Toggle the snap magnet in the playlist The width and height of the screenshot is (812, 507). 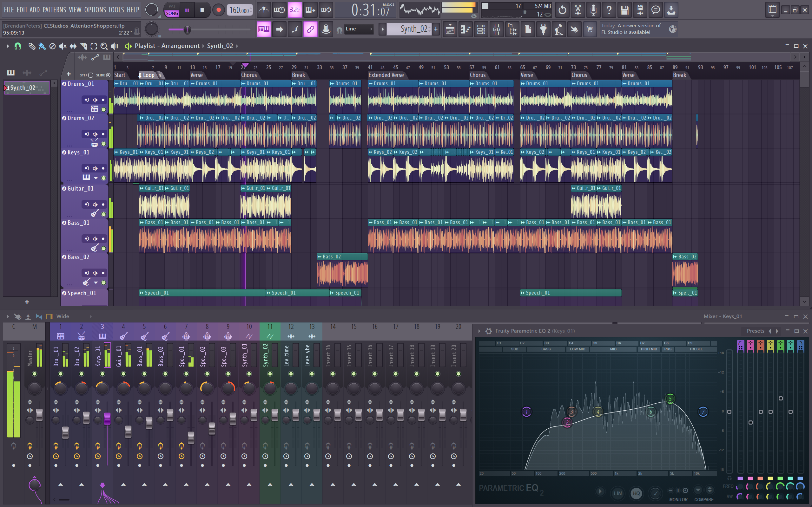pyautogui.click(x=17, y=46)
